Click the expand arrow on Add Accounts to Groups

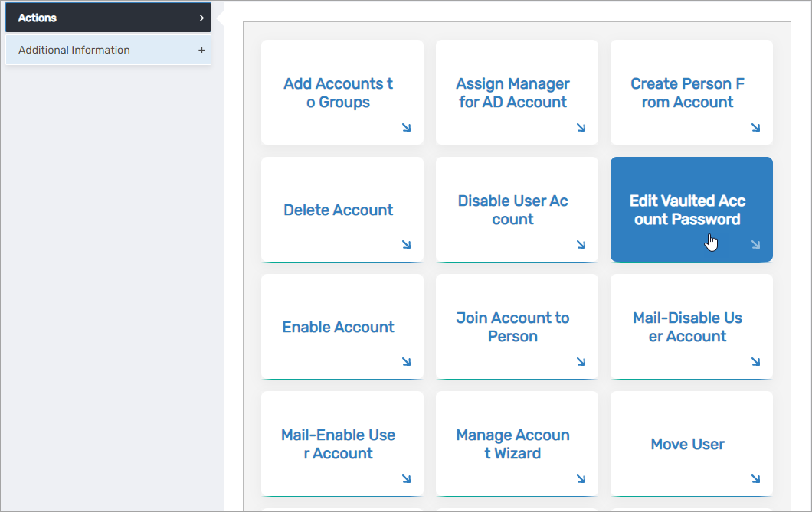pyautogui.click(x=407, y=129)
